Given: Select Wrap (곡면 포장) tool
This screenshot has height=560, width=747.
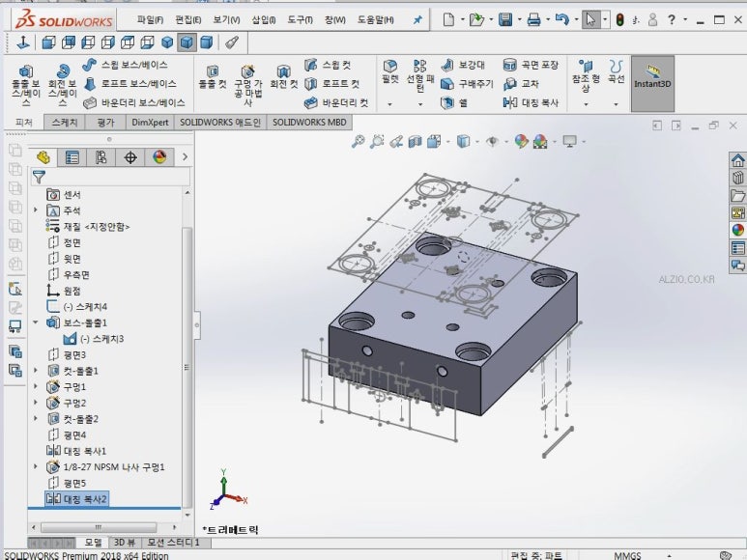Looking at the screenshot, I should pyautogui.click(x=531, y=65).
